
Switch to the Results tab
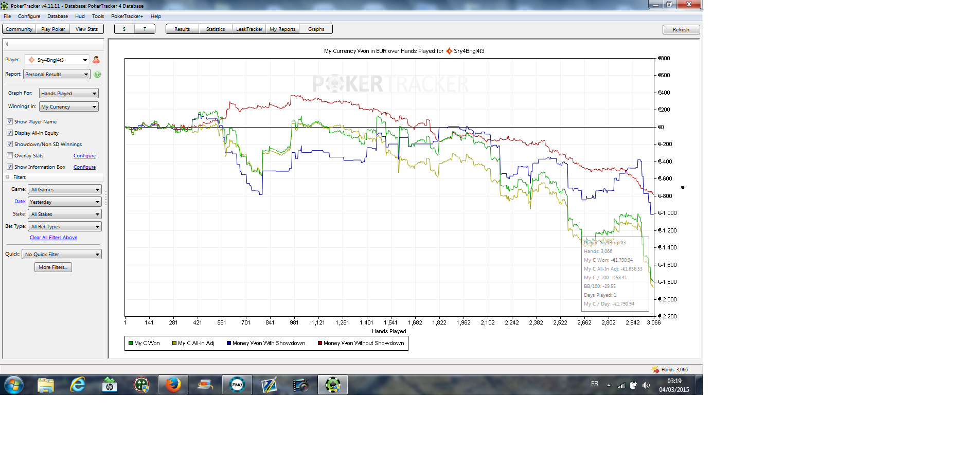pos(182,29)
